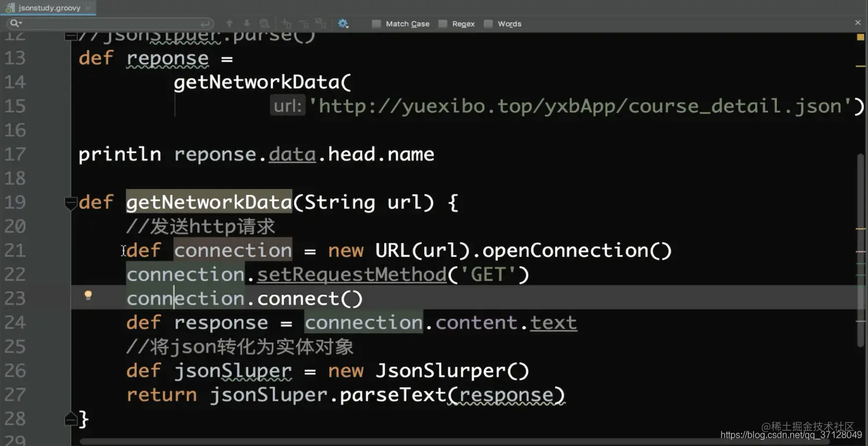868x446 pixels.
Task: Click line number 24 in the gutter
Action: click(x=15, y=322)
